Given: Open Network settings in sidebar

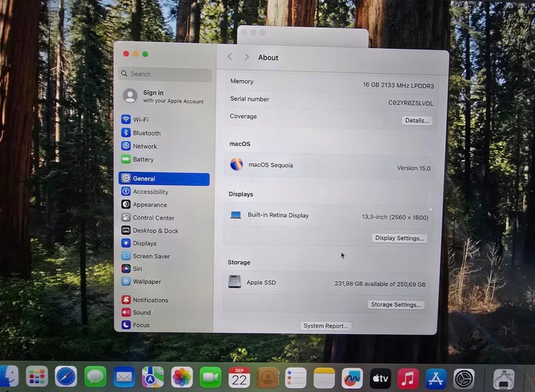Looking at the screenshot, I should point(139,146).
